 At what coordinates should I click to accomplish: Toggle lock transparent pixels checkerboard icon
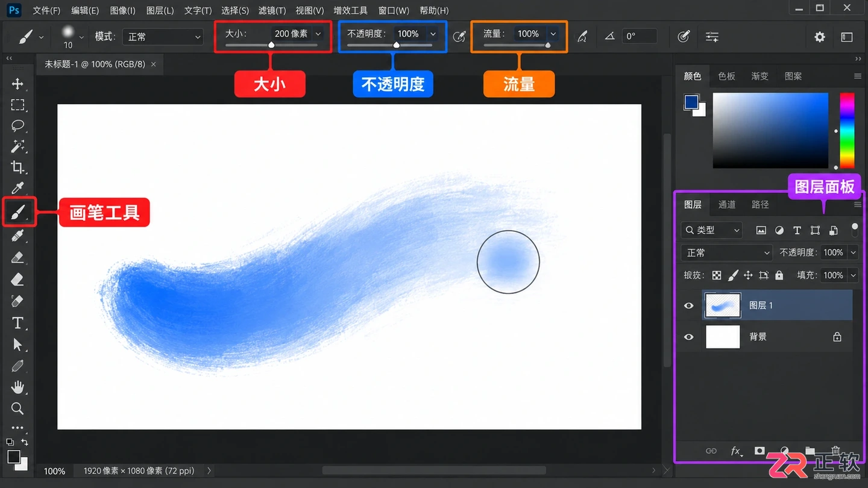click(717, 275)
